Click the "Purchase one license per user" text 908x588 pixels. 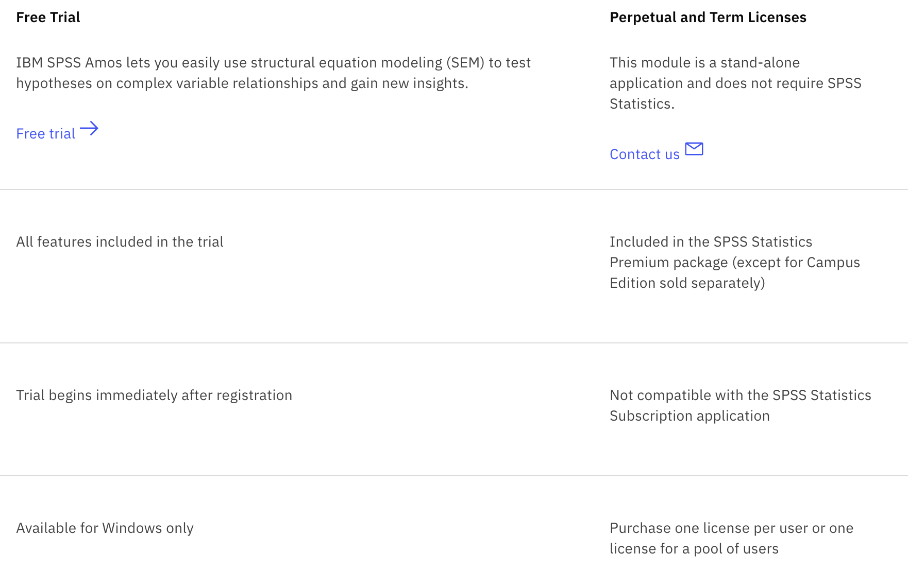coord(731,538)
